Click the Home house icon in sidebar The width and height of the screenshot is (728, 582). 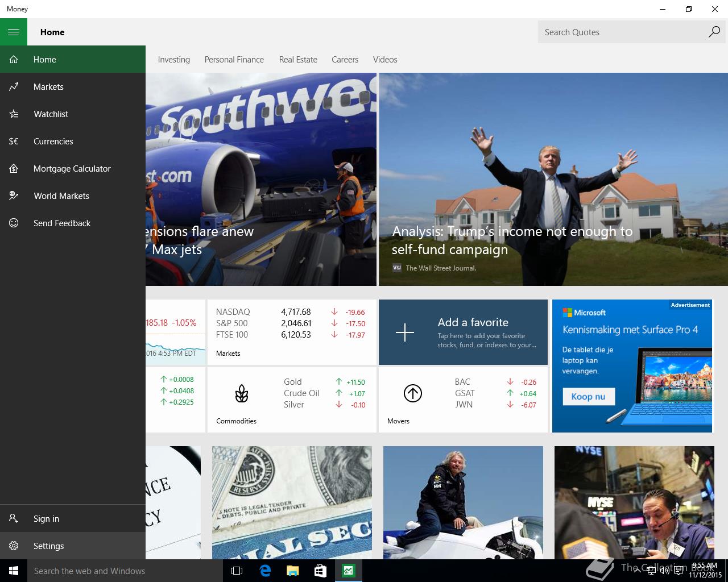(x=14, y=59)
